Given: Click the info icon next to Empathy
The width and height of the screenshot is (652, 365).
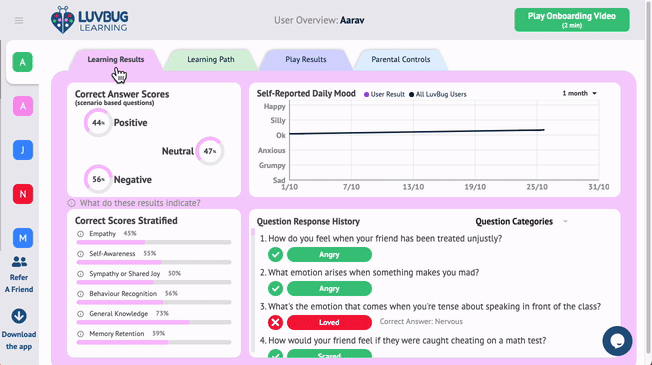Looking at the screenshot, I should point(81,234).
